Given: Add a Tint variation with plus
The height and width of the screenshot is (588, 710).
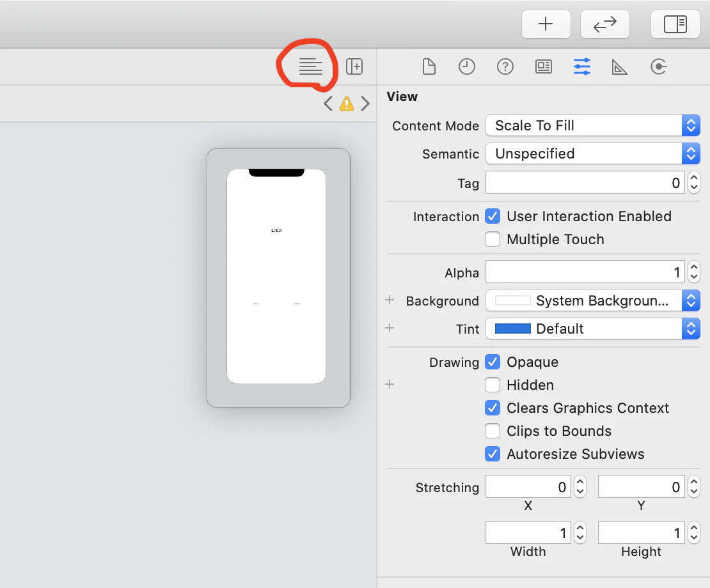Looking at the screenshot, I should pos(390,328).
